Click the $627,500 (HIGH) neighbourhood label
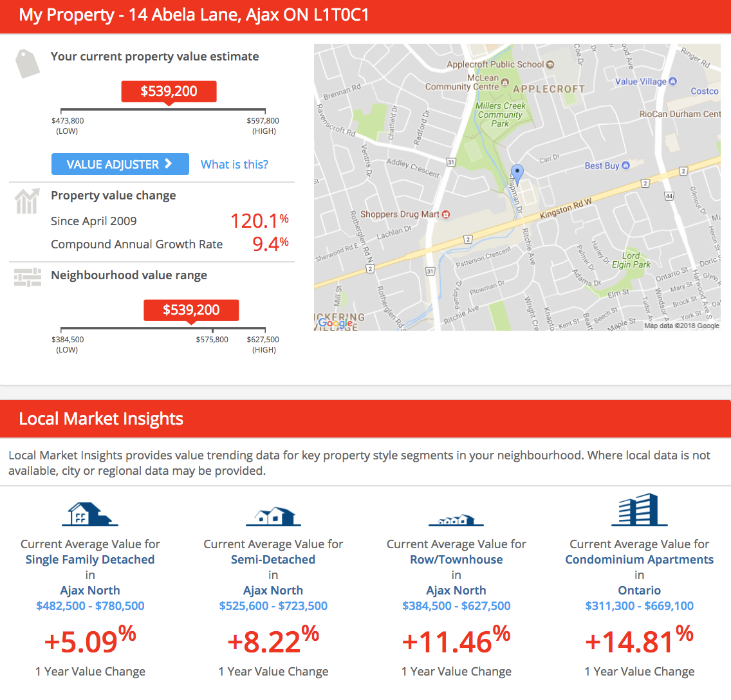The image size is (731, 700). 263,345
